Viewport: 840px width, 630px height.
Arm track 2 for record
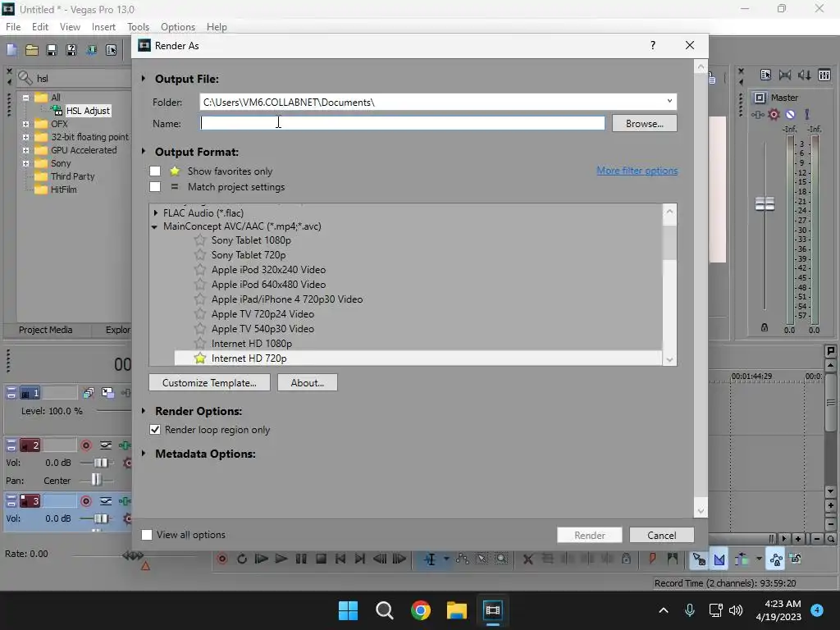click(85, 445)
